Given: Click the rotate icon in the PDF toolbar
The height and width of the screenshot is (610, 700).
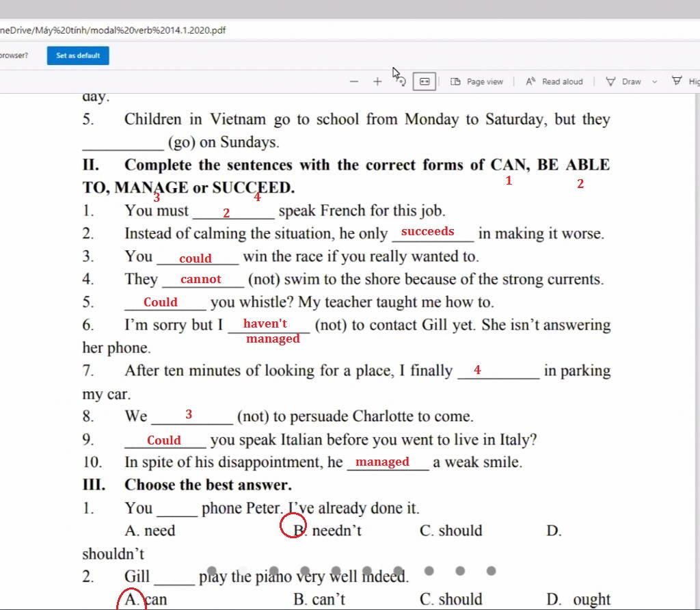Looking at the screenshot, I should [x=401, y=81].
